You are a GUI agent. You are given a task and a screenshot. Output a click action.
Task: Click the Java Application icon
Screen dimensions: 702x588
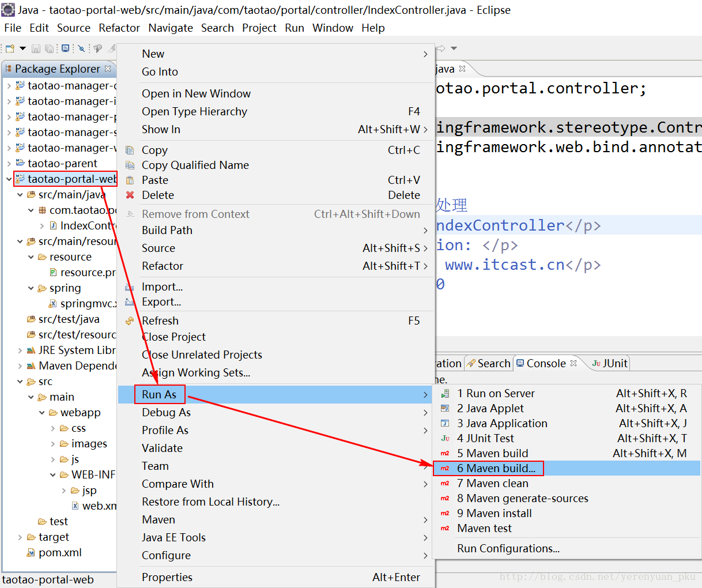click(x=445, y=423)
